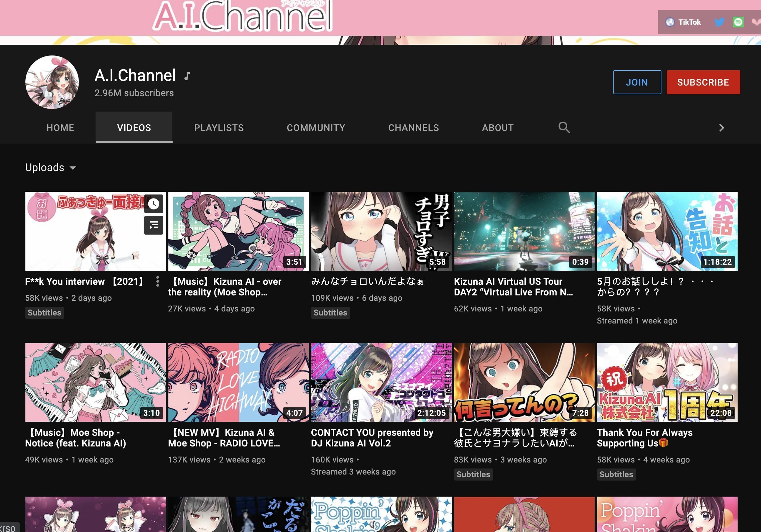Click the Subtitles badge under みんなチョロいんだよなぁ
This screenshot has width=761, height=532.
(x=330, y=313)
